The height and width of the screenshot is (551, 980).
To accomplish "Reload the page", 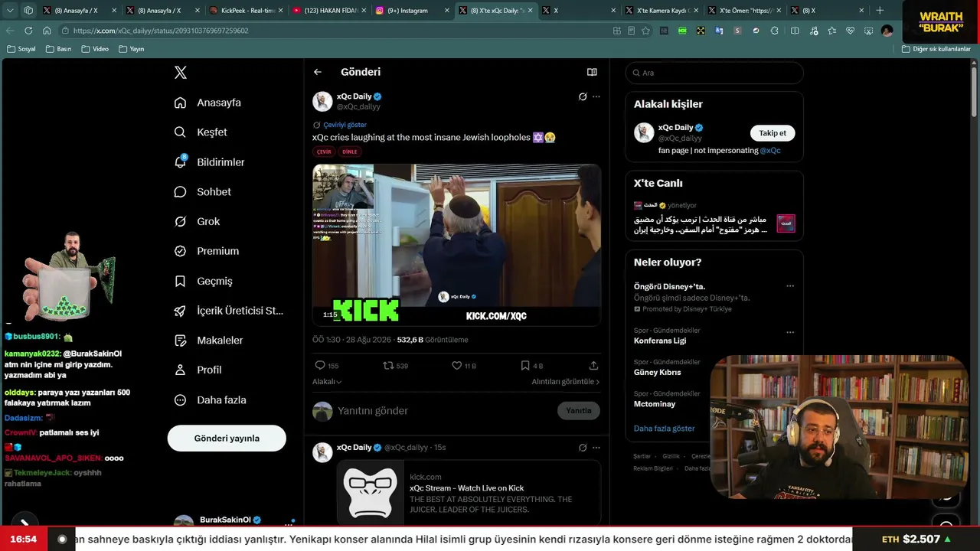I will point(28,31).
